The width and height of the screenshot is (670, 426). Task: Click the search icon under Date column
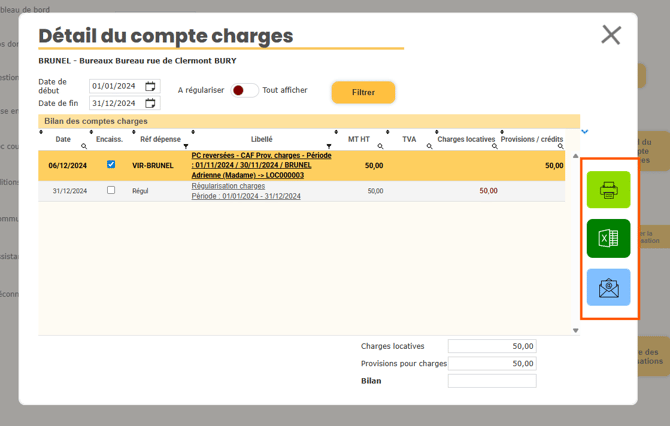point(84,147)
